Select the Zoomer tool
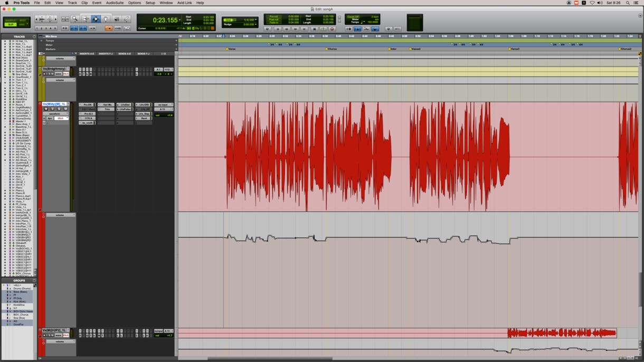The width and height of the screenshot is (644, 362). [x=75, y=19]
